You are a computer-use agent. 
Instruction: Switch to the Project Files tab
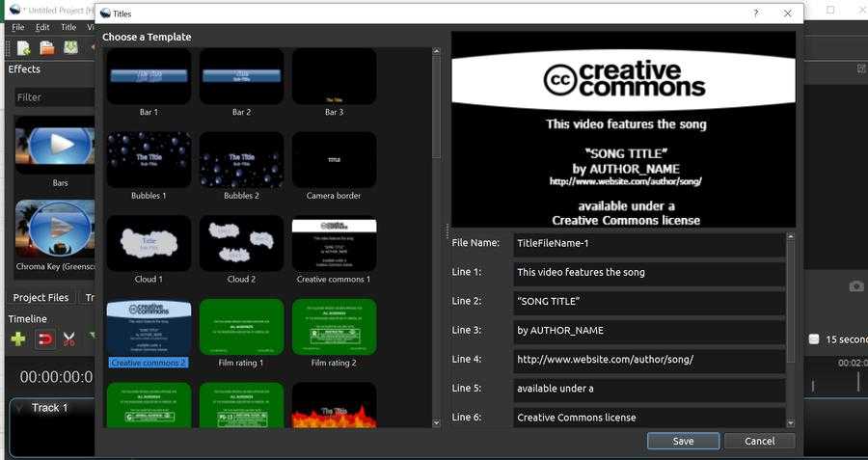point(41,297)
